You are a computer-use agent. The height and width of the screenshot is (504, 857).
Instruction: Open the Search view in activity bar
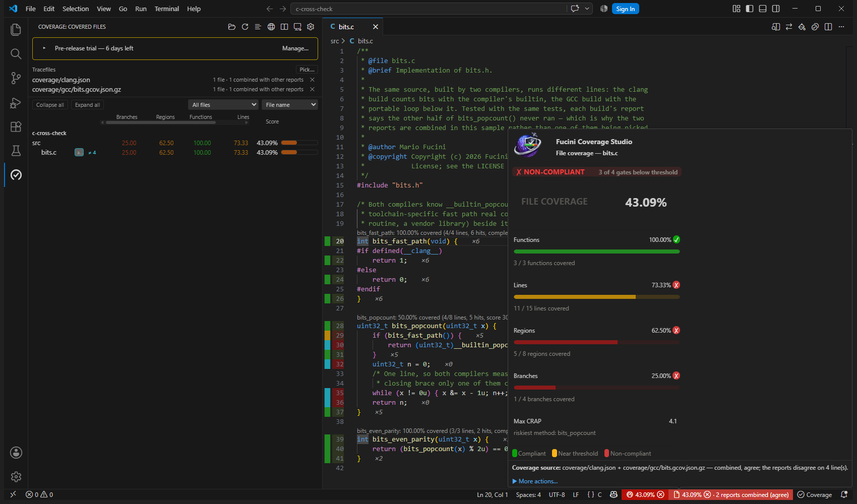16,54
